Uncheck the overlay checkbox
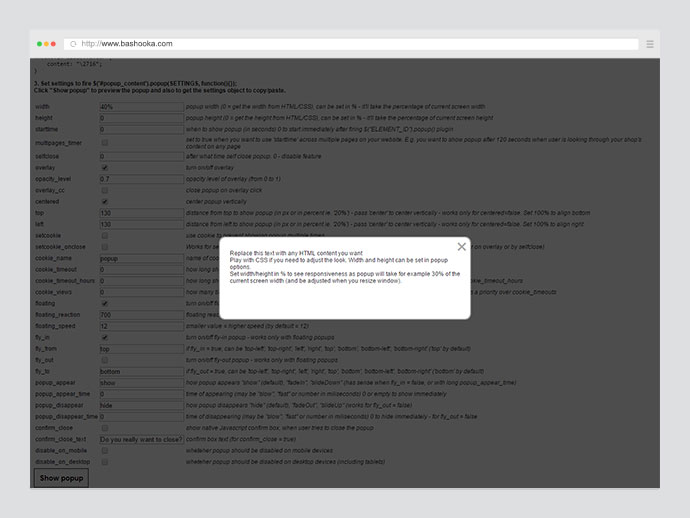Image resolution: width=690 pixels, height=518 pixels. point(105,168)
